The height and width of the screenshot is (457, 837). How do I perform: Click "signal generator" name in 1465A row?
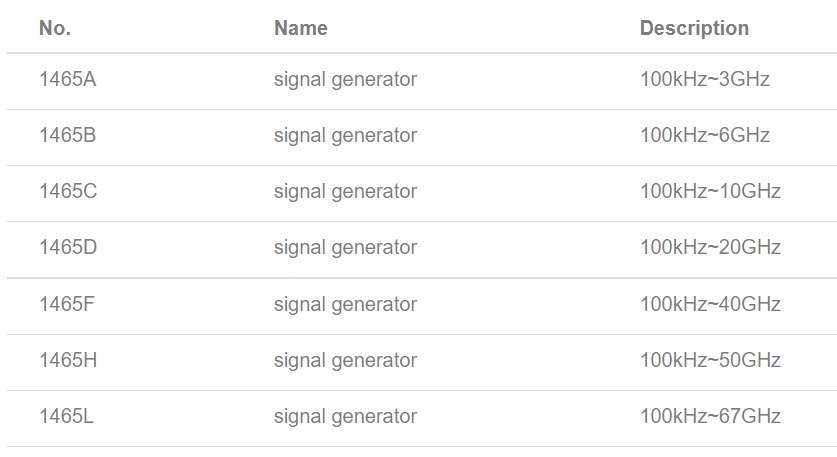coord(345,79)
